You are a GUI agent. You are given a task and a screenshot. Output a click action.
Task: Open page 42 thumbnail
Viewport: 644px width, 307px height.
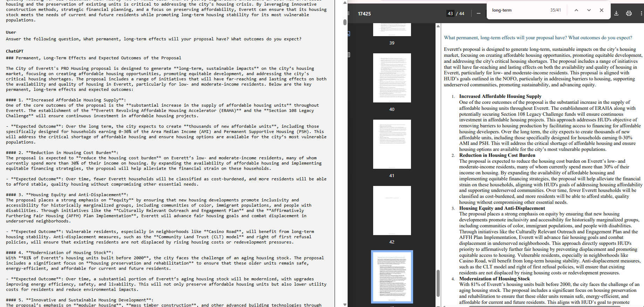pos(392,211)
